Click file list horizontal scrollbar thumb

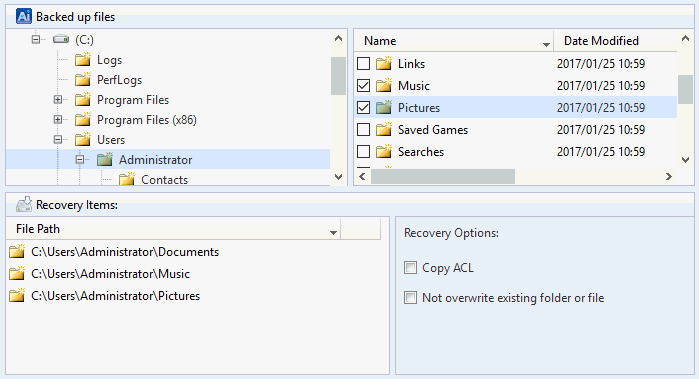pyautogui.click(x=443, y=177)
